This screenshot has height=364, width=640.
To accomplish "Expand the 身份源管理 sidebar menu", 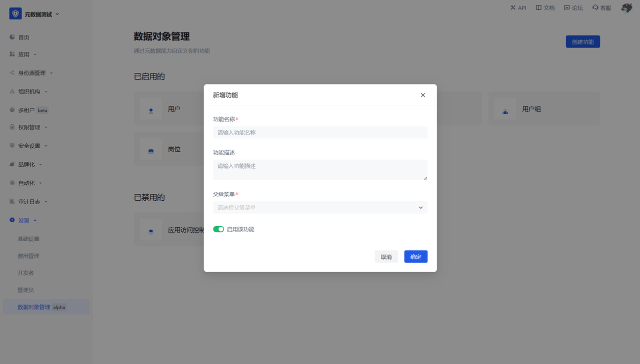I will point(32,73).
